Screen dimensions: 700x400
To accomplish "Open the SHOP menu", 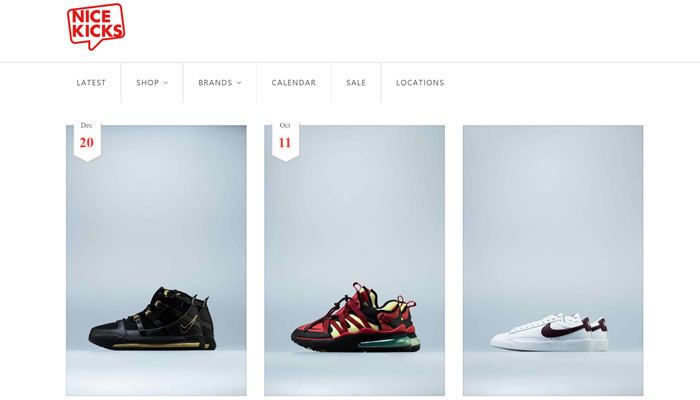I will 148,83.
